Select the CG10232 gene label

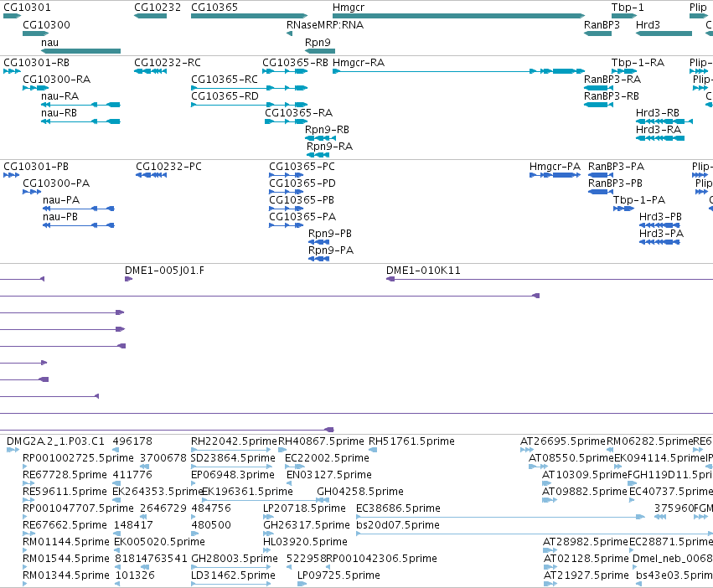click(x=158, y=8)
